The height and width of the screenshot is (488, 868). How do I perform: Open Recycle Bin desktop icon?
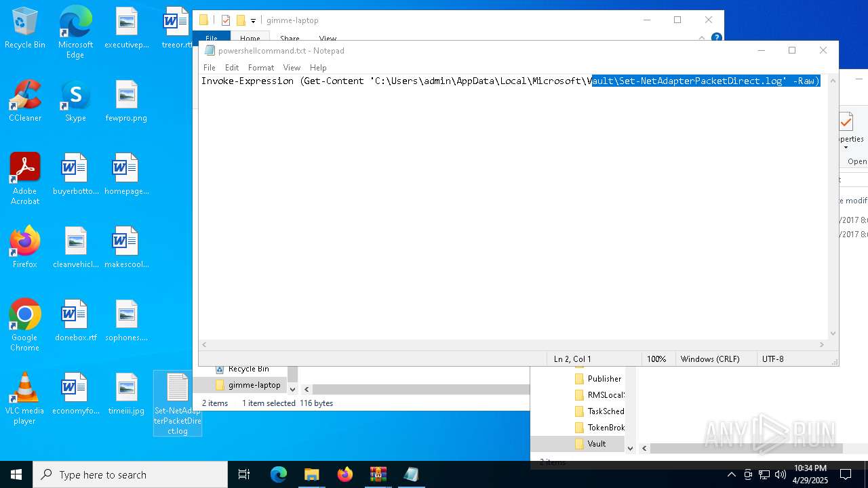(x=25, y=28)
